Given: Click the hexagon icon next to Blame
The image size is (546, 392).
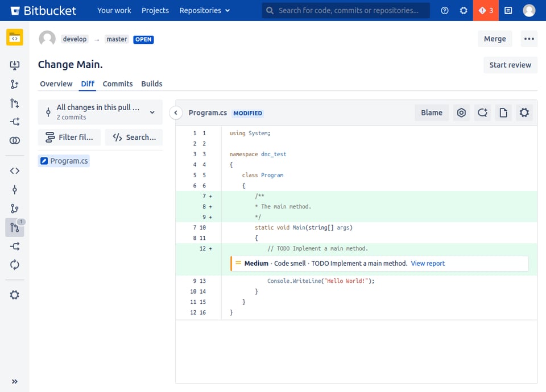Looking at the screenshot, I should tap(461, 112).
